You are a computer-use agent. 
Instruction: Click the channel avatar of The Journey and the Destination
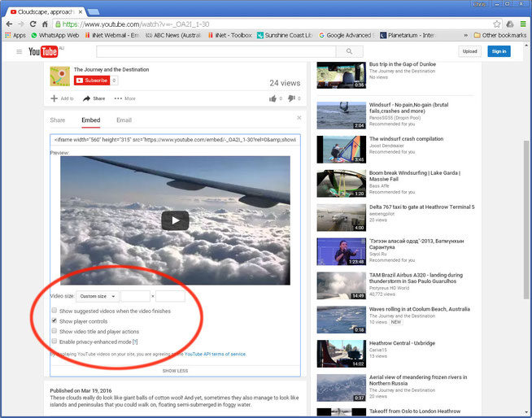coord(60,76)
